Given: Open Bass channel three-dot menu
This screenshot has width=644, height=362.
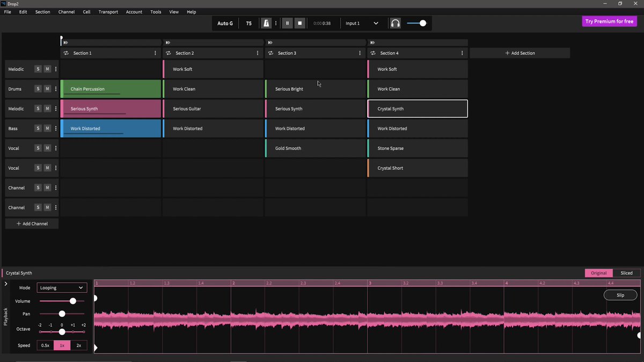Looking at the screenshot, I should click(x=56, y=128).
